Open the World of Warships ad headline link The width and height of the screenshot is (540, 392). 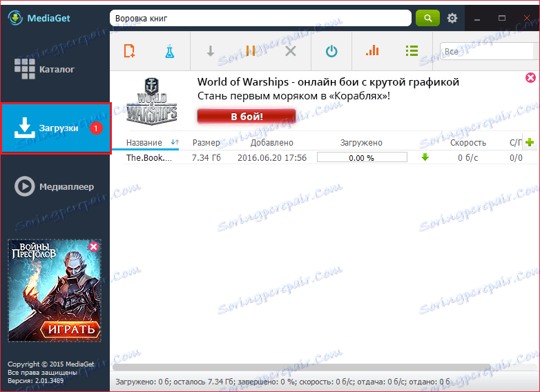coord(328,82)
